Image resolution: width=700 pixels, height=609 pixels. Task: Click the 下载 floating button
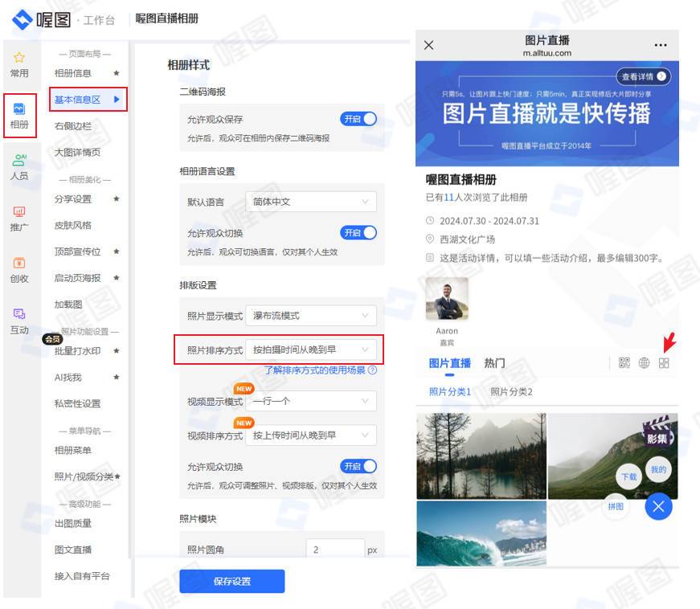629,477
